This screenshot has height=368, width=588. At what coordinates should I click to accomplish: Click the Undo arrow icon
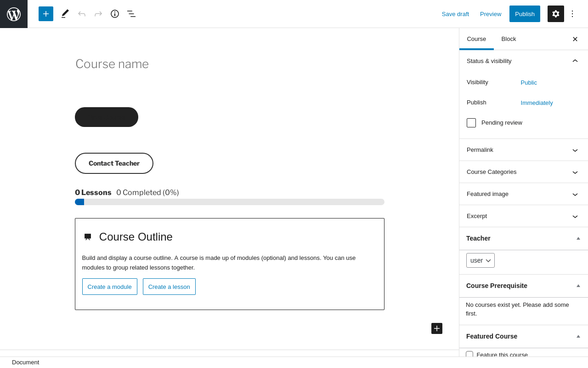tap(82, 14)
